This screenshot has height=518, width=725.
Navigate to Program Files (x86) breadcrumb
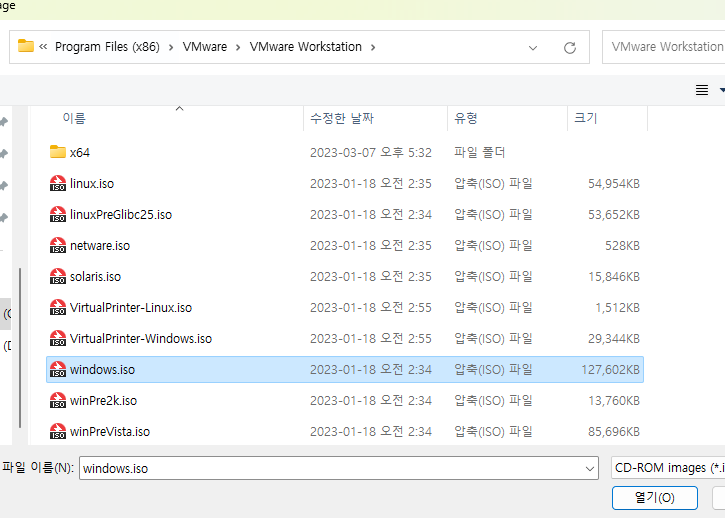point(107,47)
